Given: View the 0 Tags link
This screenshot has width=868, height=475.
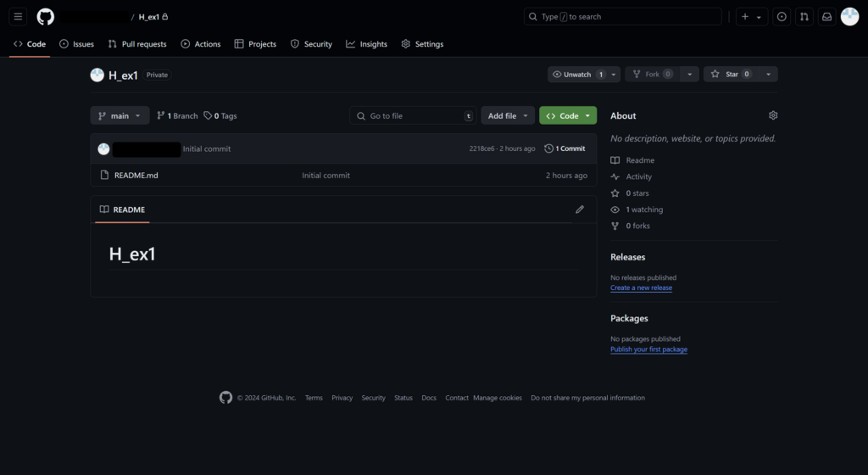Looking at the screenshot, I should click(220, 115).
